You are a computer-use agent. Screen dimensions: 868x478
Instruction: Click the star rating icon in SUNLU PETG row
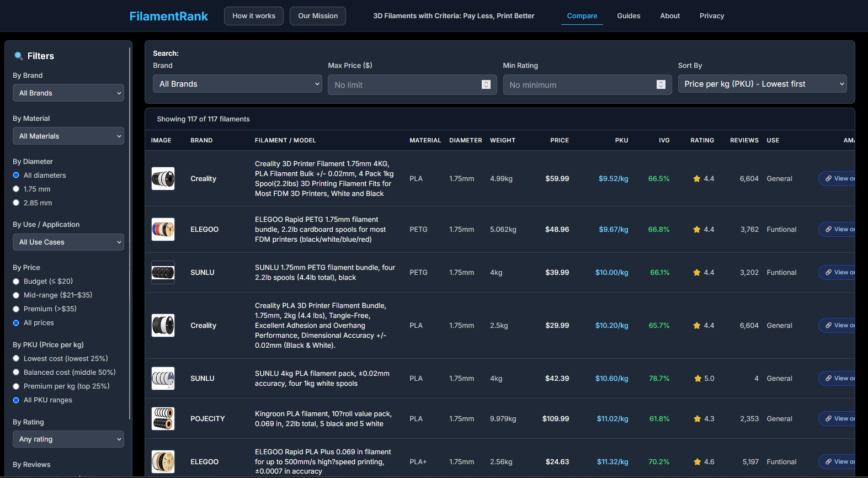(x=697, y=273)
